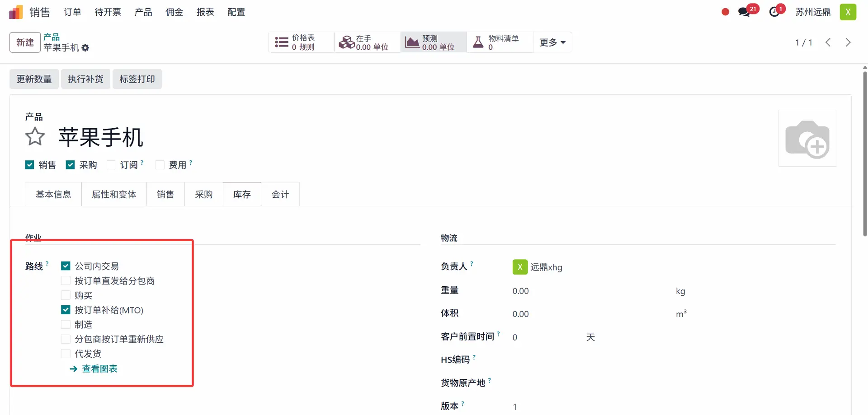Click the 更新数量 button
Screen dimensions: 868x415
point(34,79)
